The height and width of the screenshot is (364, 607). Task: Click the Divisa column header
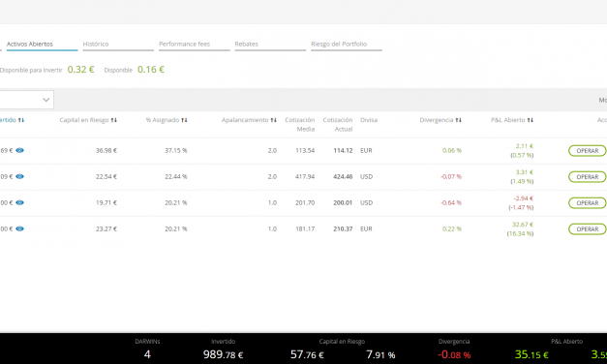[x=369, y=120]
